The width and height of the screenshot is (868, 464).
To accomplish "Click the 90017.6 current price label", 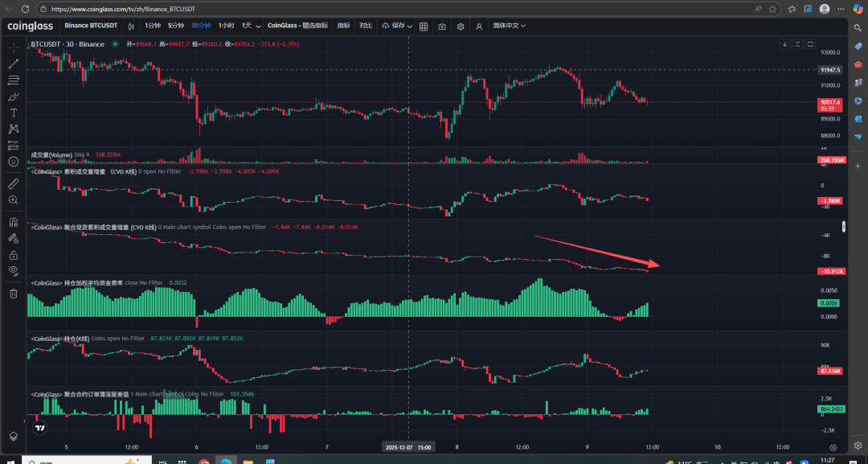I will (x=830, y=105).
